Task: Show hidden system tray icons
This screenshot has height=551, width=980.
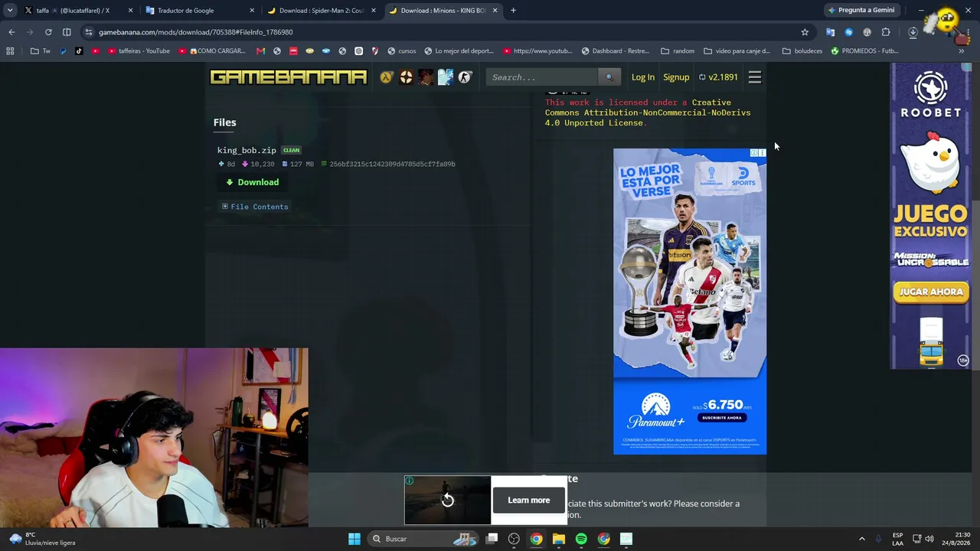Action: click(x=861, y=539)
